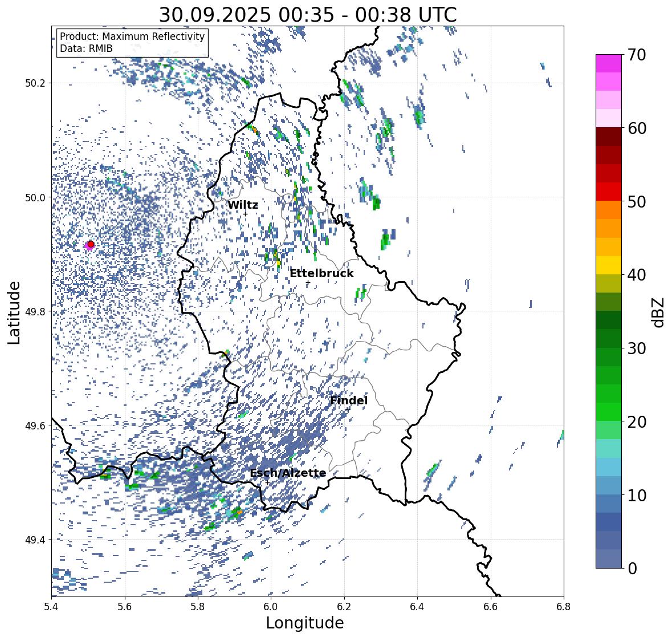
Task: Click the Esch/Alzette city label
Action: click(288, 473)
